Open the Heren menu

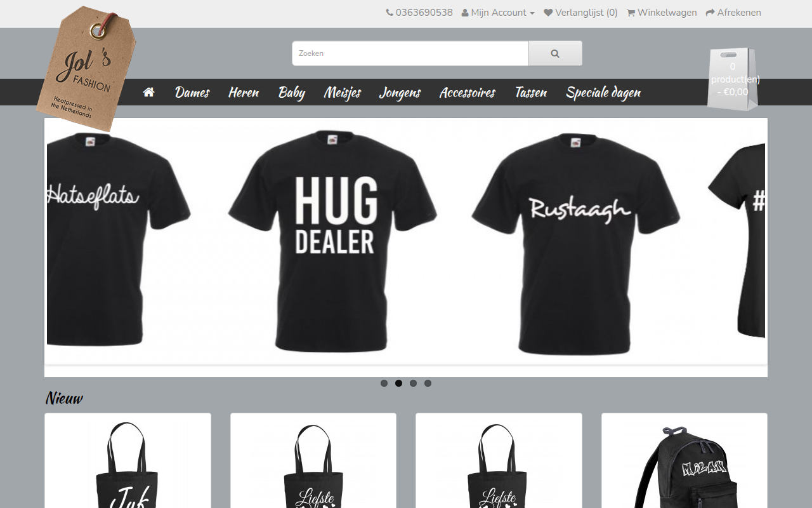click(244, 92)
